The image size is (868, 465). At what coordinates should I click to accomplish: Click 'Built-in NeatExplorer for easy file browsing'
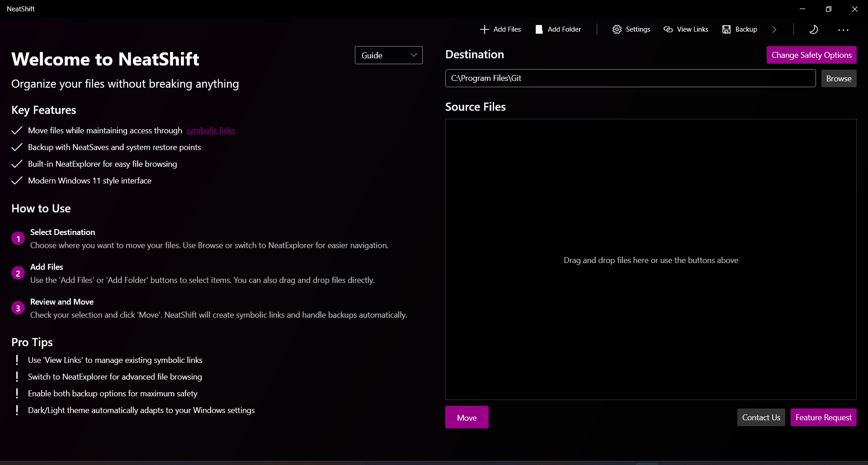103,164
